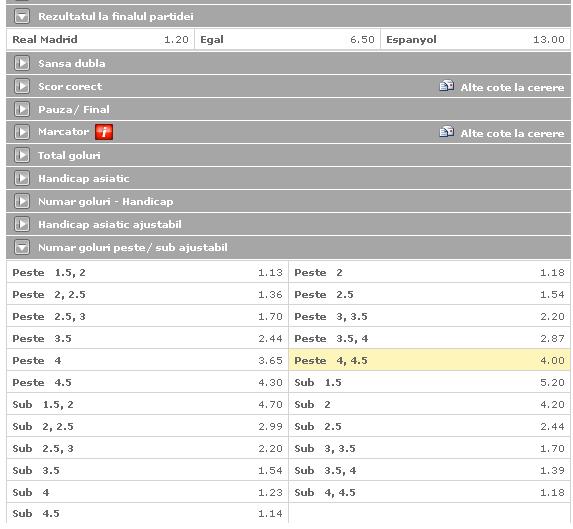Click request icon in Marcator row
Image resolution: width=573 pixels, height=529 pixels.
coord(446,132)
